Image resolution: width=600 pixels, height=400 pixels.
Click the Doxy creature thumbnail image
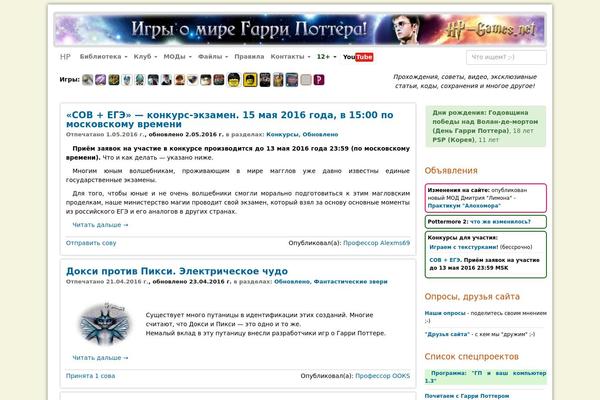(x=104, y=324)
